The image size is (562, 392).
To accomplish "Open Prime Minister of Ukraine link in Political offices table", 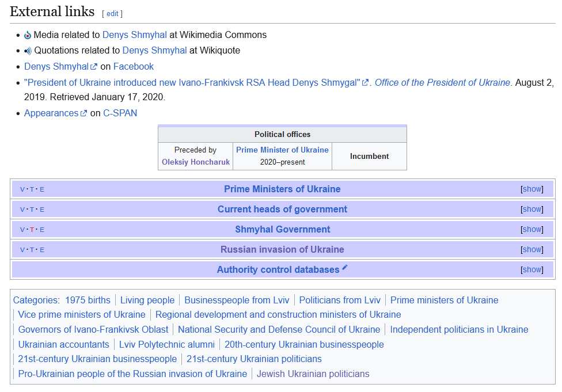I will click(282, 150).
